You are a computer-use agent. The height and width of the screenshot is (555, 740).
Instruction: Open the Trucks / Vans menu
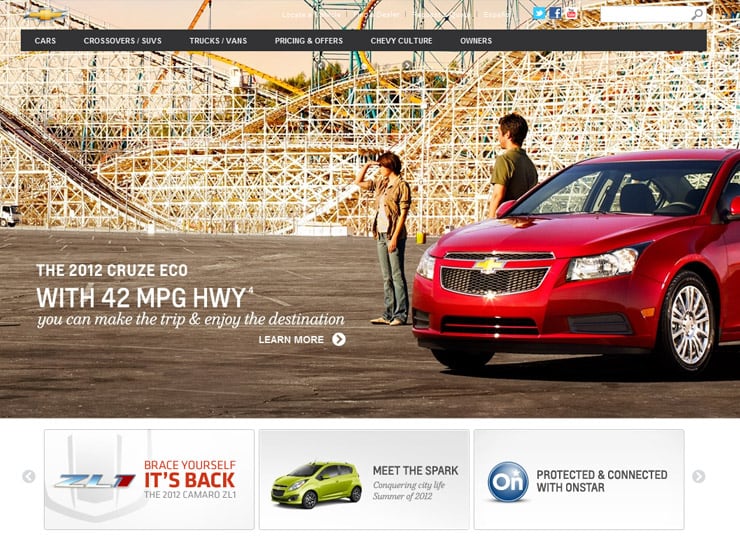click(218, 41)
